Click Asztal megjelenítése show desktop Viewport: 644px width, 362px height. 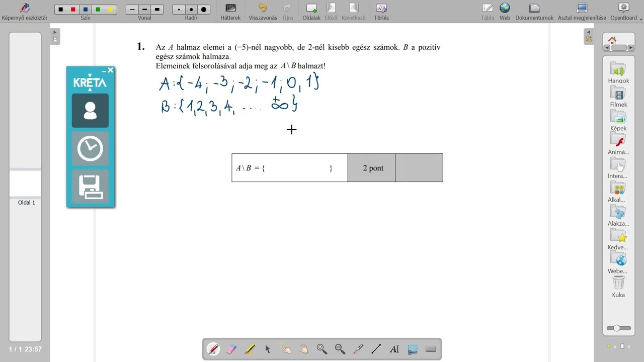coord(582,12)
